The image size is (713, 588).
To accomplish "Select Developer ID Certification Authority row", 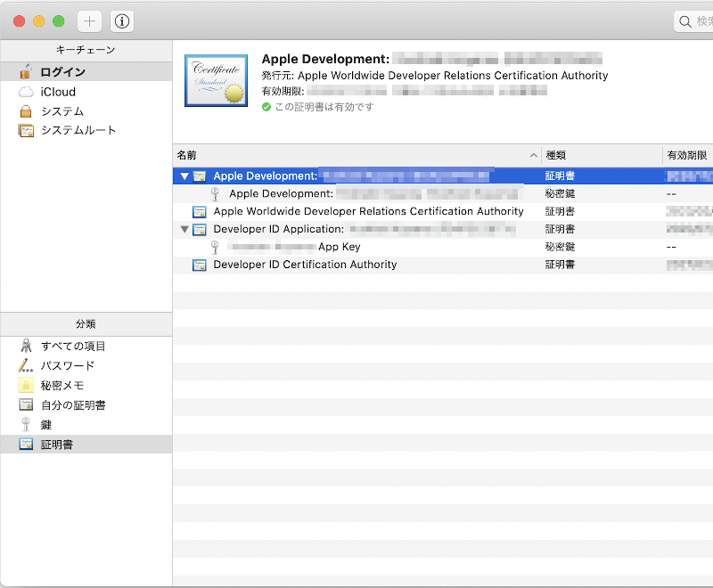I will [305, 265].
